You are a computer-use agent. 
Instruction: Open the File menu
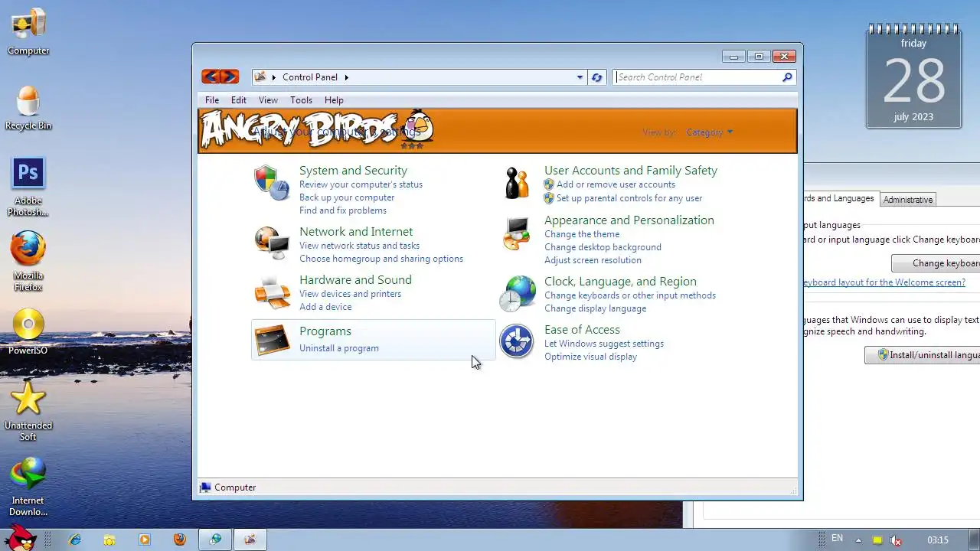pyautogui.click(x=212, y=100)
